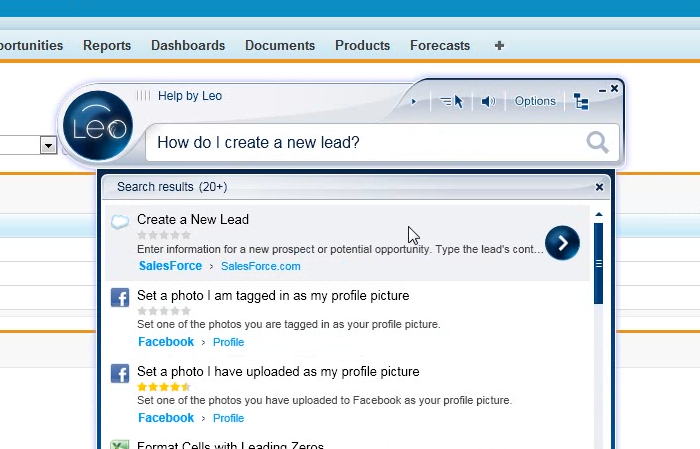Click the Leo search question field
The width and height of the screenshot is (700, 449).
click(360, 143)
